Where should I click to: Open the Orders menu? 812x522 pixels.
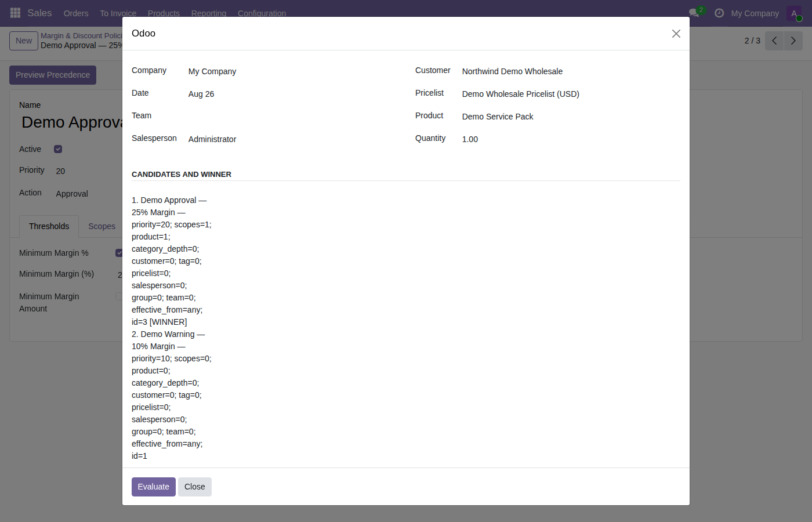click(x=76, y=13)
